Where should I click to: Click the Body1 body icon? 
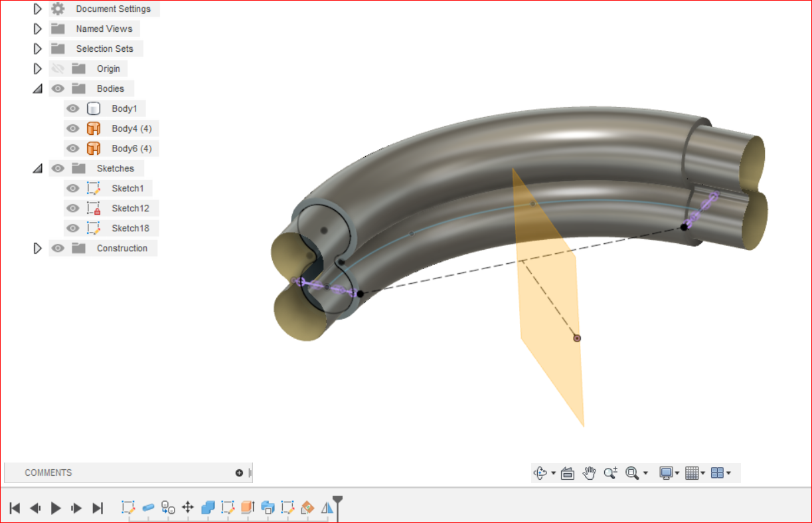(x=94, y=108)
